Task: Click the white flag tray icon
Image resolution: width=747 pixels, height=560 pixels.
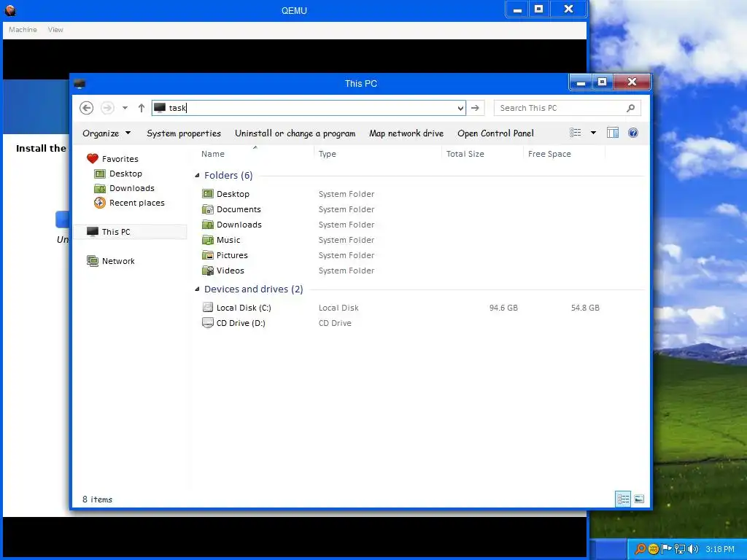Action: coord(667,549)
